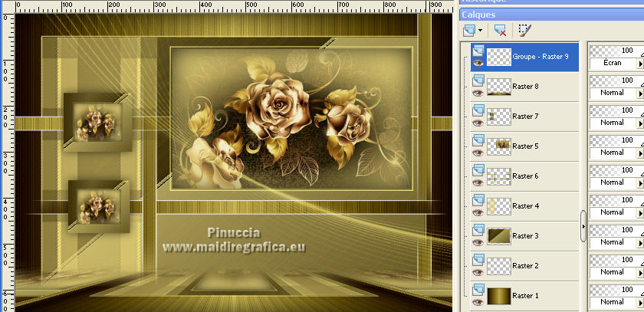This screenshot has height=312, width=644.
Task: Click the Raster 5 layer thumbnail
Action: 499,146
